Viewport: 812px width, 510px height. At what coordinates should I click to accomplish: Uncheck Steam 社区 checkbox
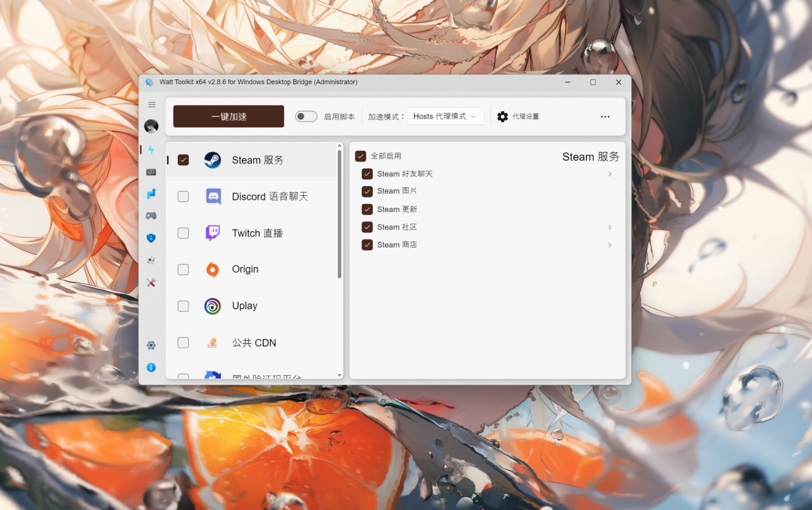point(367,227)
